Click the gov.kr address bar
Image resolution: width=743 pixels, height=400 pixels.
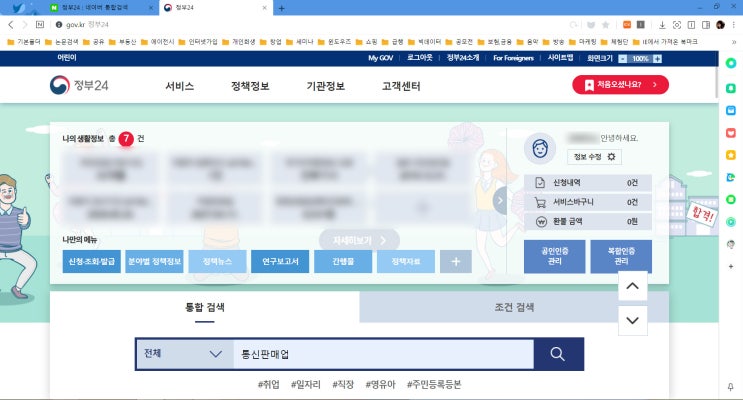[x=308, y=25]
